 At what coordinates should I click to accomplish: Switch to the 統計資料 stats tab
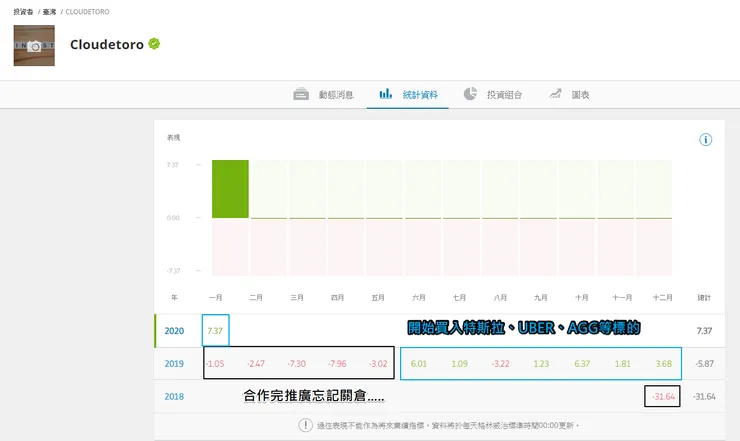coord(408,94)
